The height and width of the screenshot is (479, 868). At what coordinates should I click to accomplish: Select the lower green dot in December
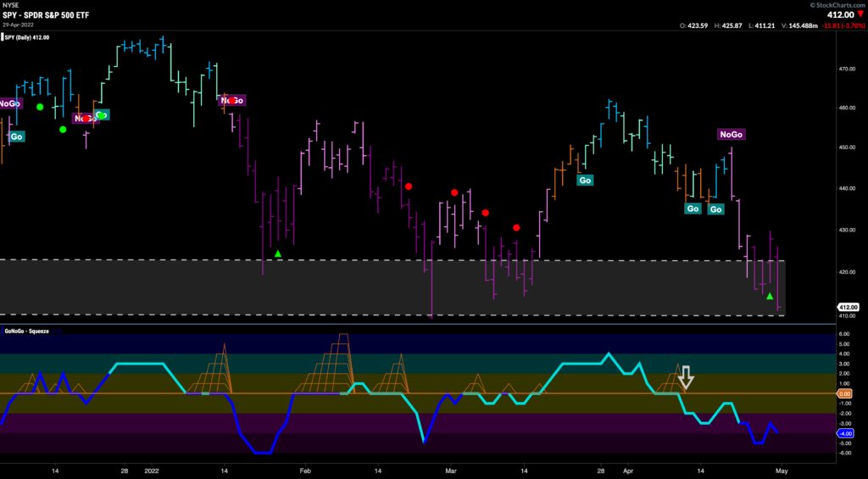point(63,130)
